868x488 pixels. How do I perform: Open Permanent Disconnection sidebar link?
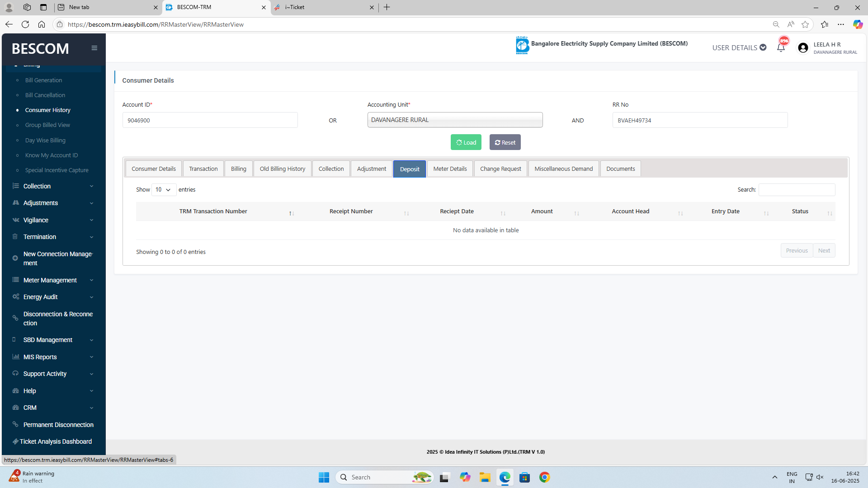(x=58, y=425)
